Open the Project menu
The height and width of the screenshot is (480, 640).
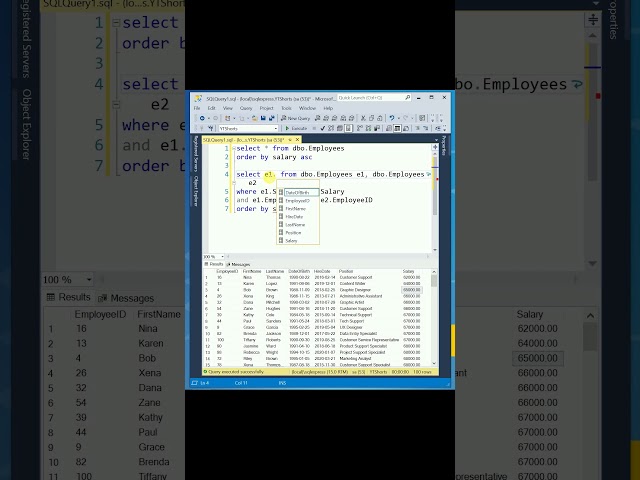(x=266, y=108)
